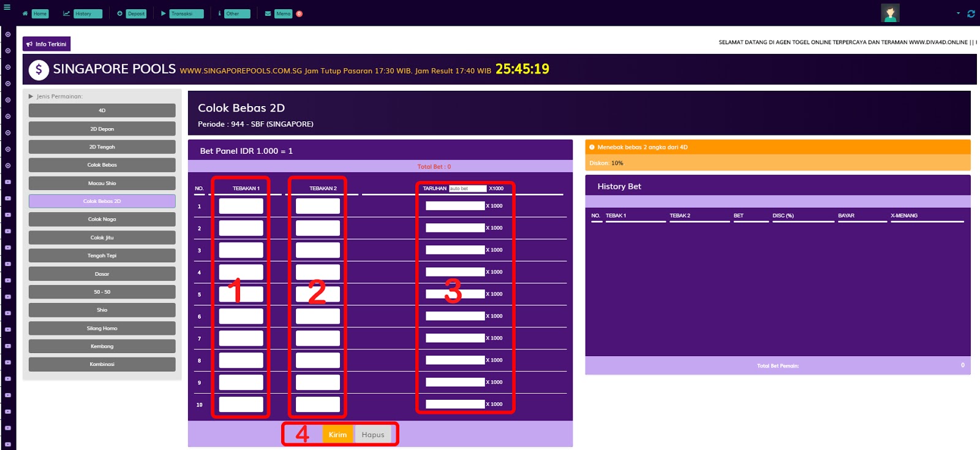
Task: Select the 2D Depan game type
Action: pyautogui.click(x=102, y=129)
